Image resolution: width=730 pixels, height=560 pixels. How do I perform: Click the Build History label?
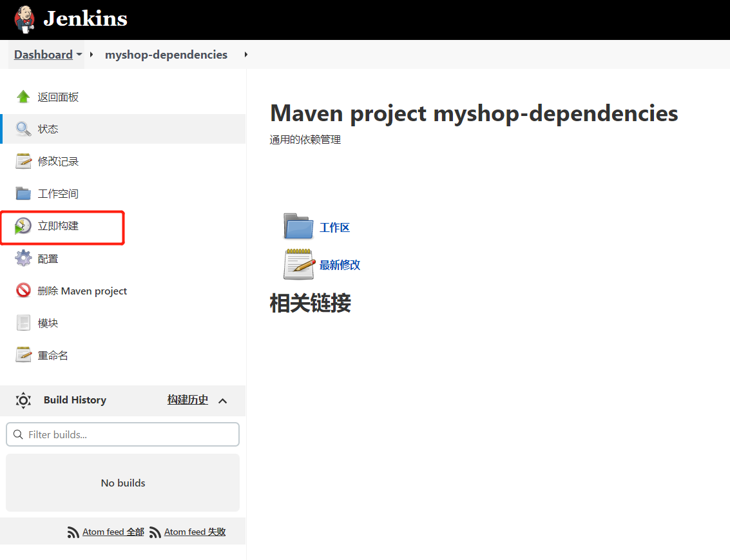pos(75,400)
